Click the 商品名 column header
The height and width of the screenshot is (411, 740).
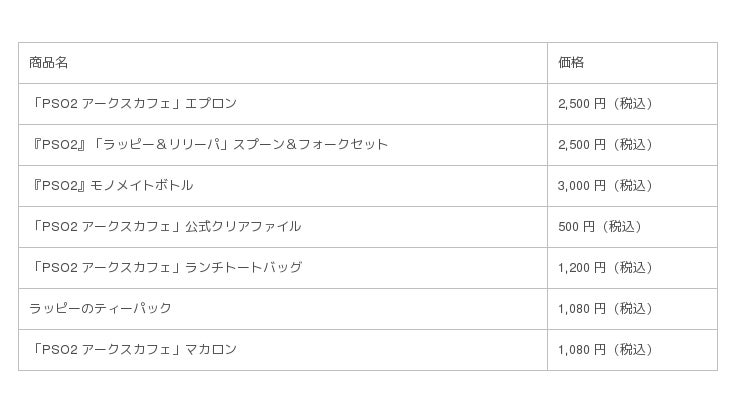pos(49,63)
